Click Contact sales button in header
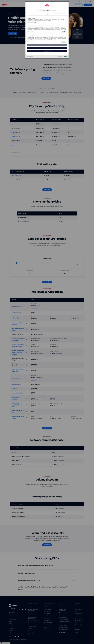Image resolution: width=94 pixels, height=644 pixels. point(78,5)
